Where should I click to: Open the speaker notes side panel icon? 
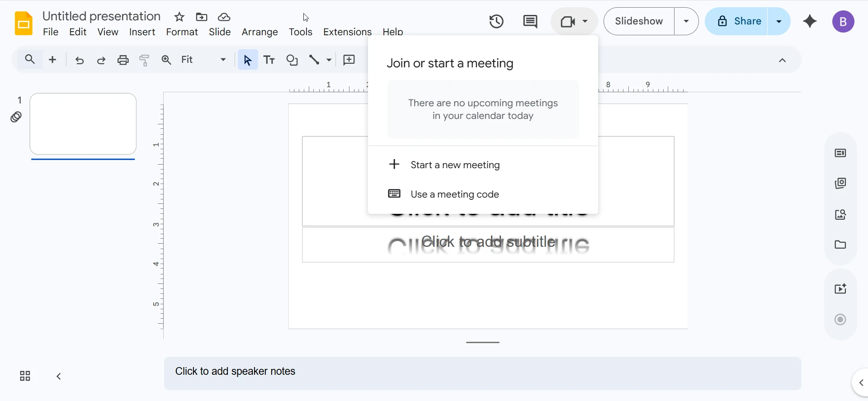[840, 153]
